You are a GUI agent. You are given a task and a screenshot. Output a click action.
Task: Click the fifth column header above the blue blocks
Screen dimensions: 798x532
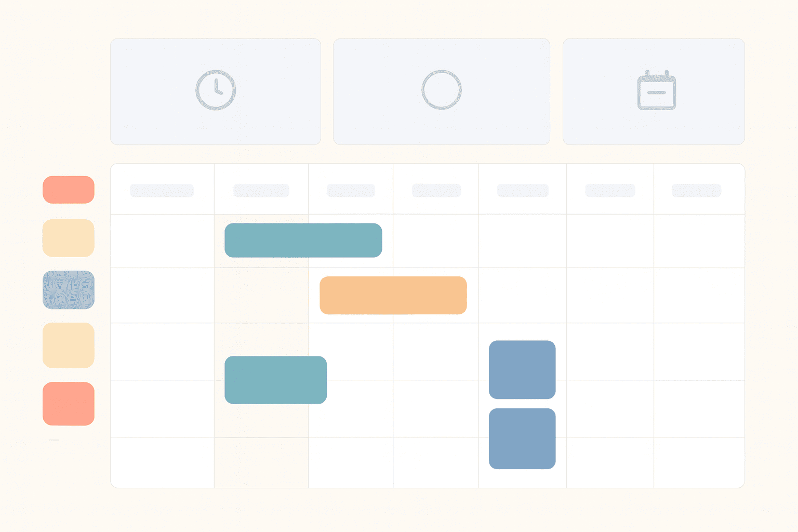pos(523,190)
